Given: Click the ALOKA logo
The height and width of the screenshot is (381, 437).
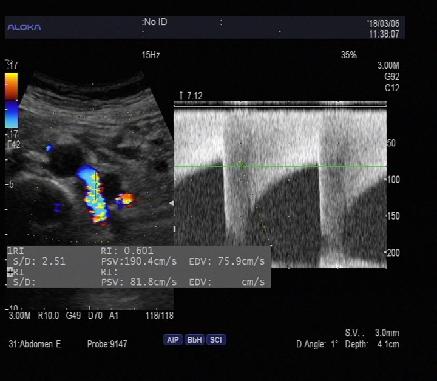Looking at the screenshot, I should pos(24,27).
